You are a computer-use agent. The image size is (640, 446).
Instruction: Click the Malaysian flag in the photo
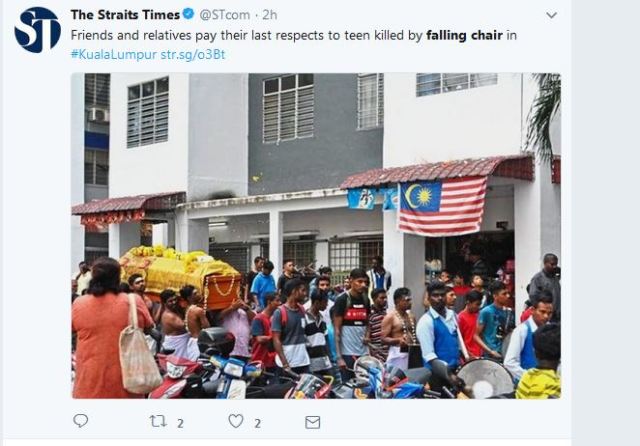point(442,207)
